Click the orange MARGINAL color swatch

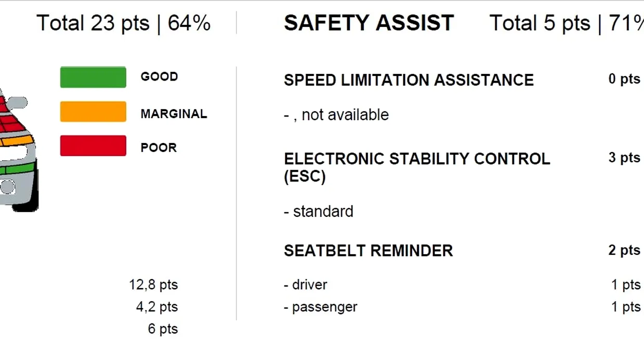(x=93, y=112)
